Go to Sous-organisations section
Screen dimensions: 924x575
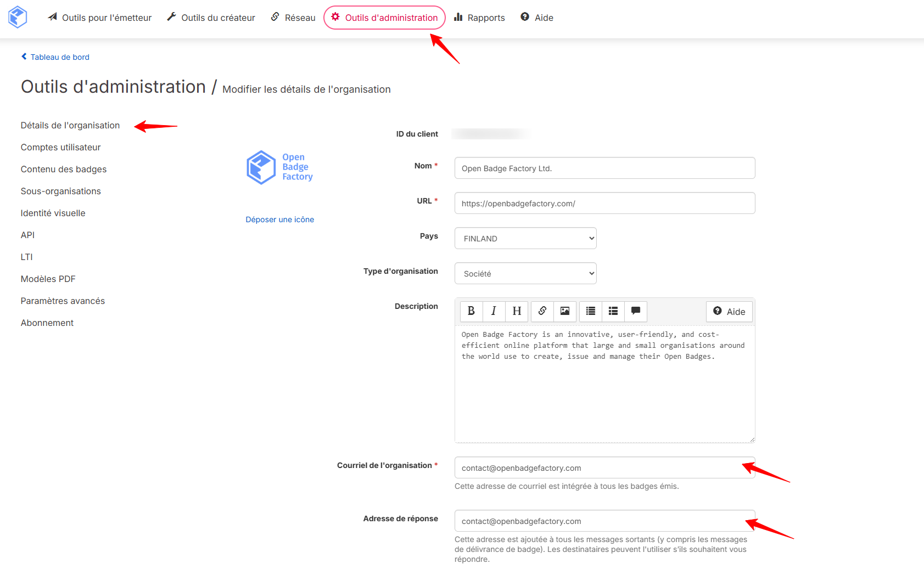[x=61, y=191]
